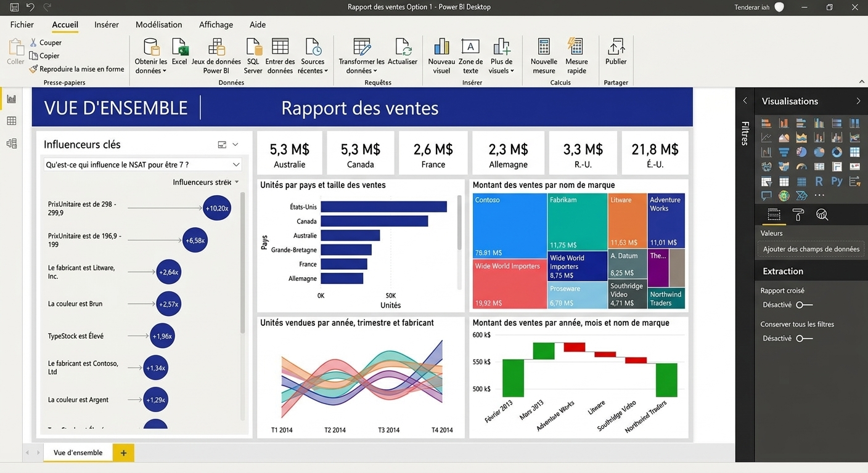Switch to the Affichage tab
This screenshot has height=473, width=868.
pos(216,25)
